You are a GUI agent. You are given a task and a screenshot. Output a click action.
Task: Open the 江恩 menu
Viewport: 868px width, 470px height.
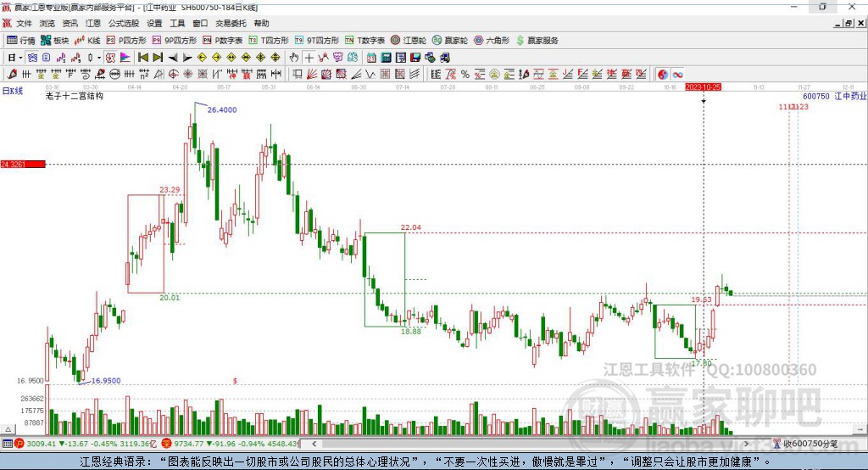pyautogui.click(x=93, y=23)
